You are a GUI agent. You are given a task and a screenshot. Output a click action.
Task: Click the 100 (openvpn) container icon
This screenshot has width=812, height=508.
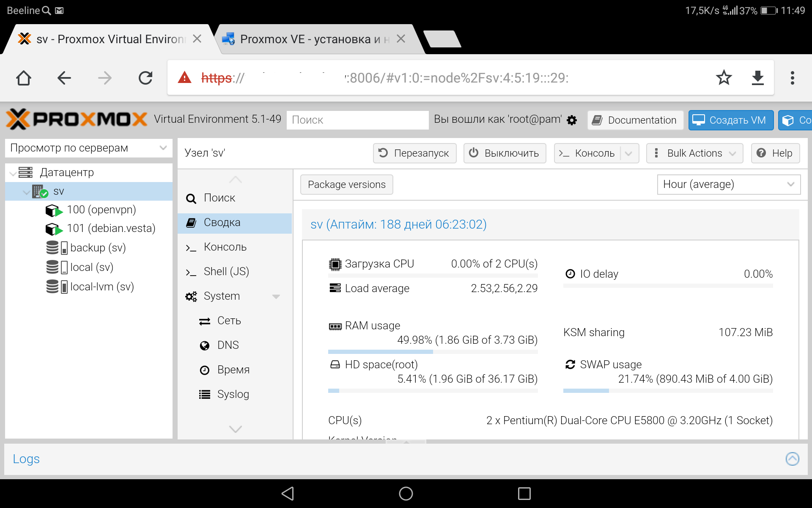(54, 210)
